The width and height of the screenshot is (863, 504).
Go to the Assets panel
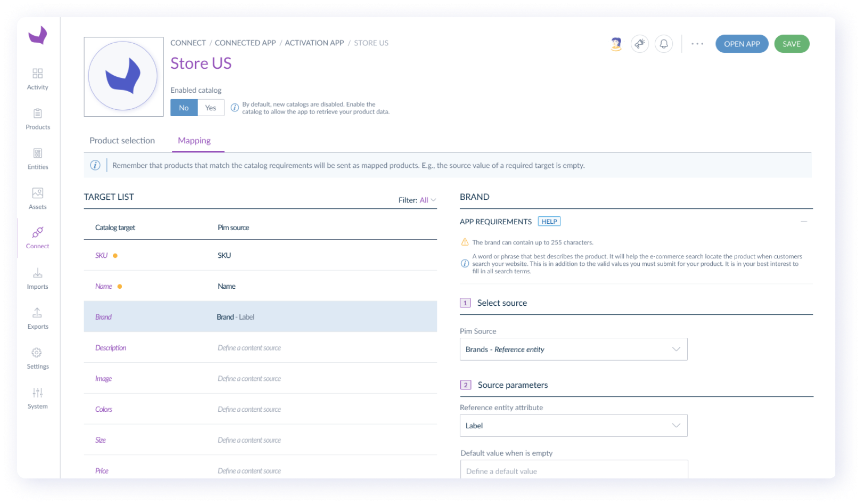point(37,198)
